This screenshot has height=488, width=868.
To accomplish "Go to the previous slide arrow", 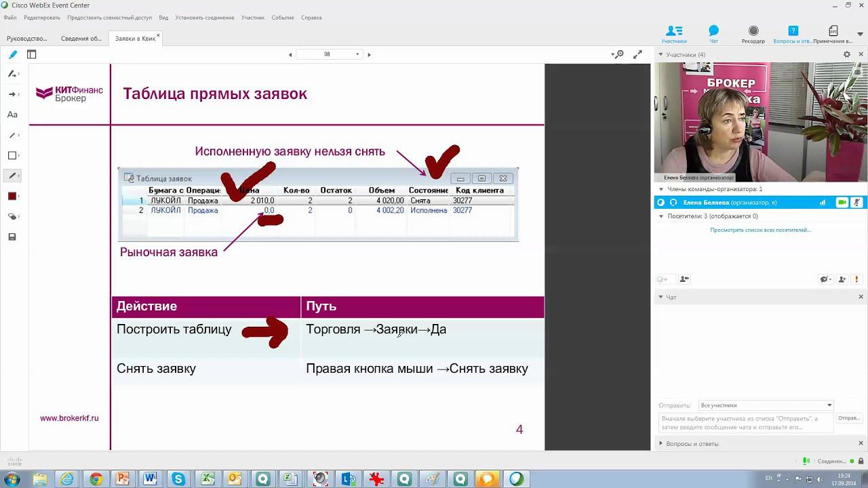I will 290,54.
